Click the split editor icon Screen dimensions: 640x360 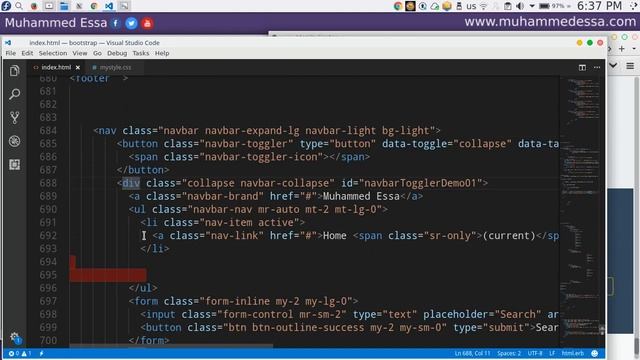click(x=582, y=67)
